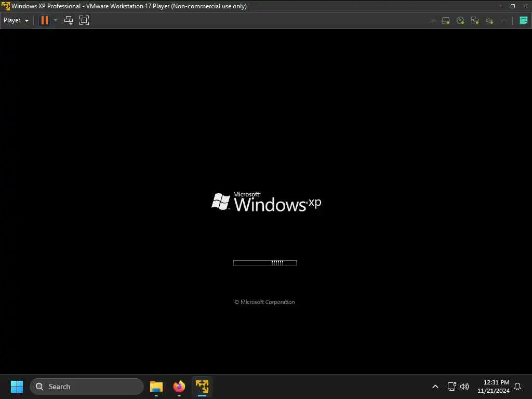The image size is (532, 399).
Task: Show hidden system tray icons
Action: point(435,387)
